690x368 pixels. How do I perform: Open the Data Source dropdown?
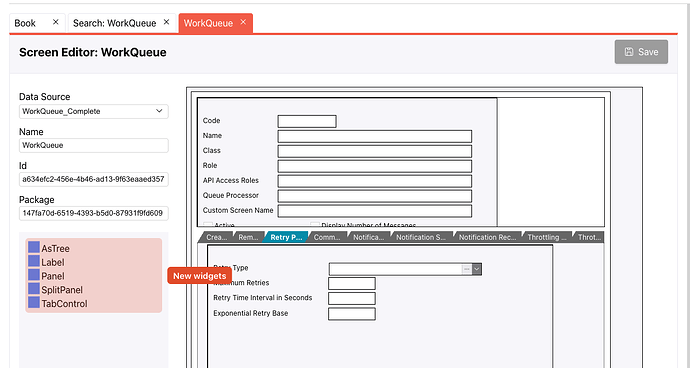tap(94, 111)
